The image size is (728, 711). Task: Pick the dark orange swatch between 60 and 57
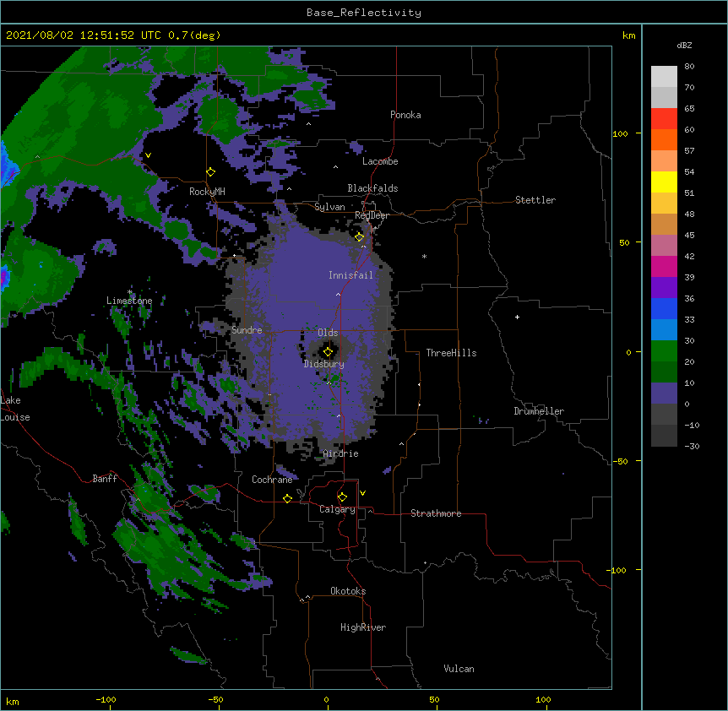tap(664, 139)
